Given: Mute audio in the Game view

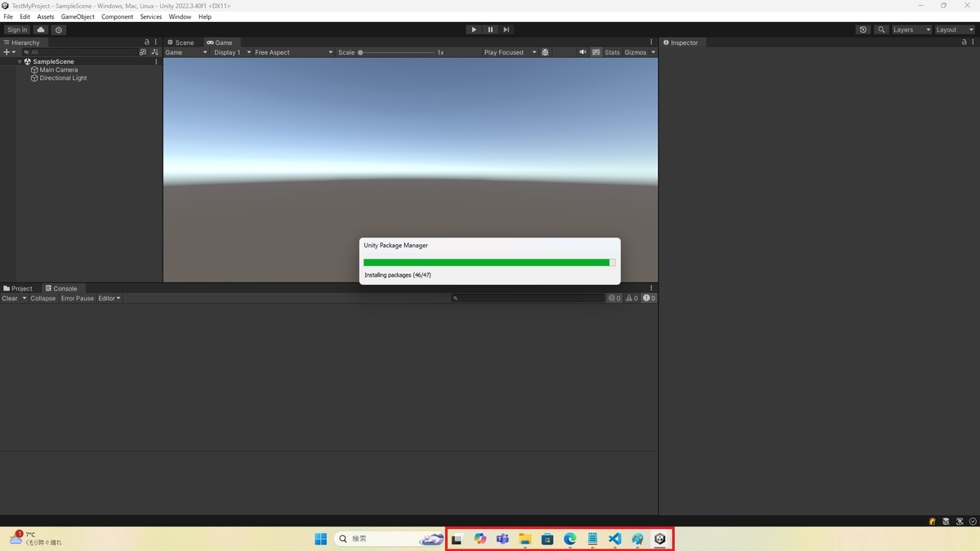Looking at the screenshot, I should coord(583,52).
